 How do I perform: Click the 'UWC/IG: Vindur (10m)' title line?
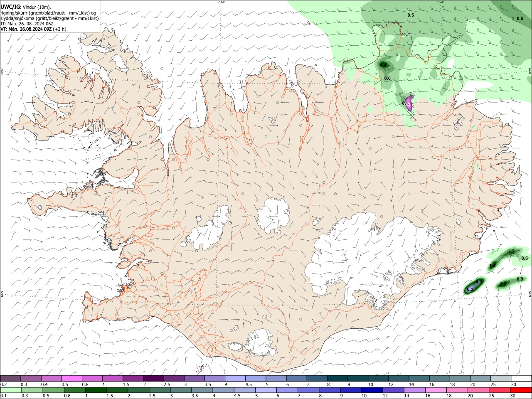pyautogui.click(x=25, y=7)
